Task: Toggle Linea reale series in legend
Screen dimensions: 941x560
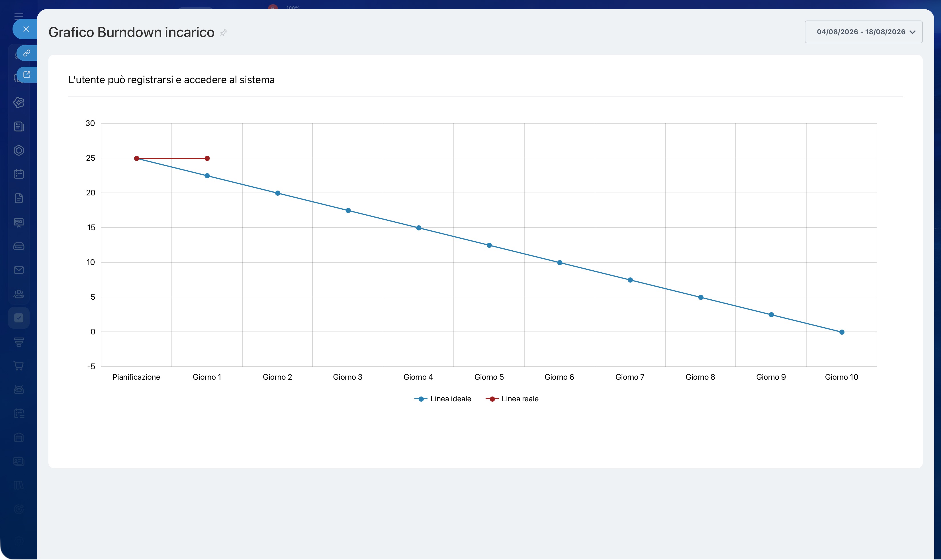Action: tap(512, 399)
